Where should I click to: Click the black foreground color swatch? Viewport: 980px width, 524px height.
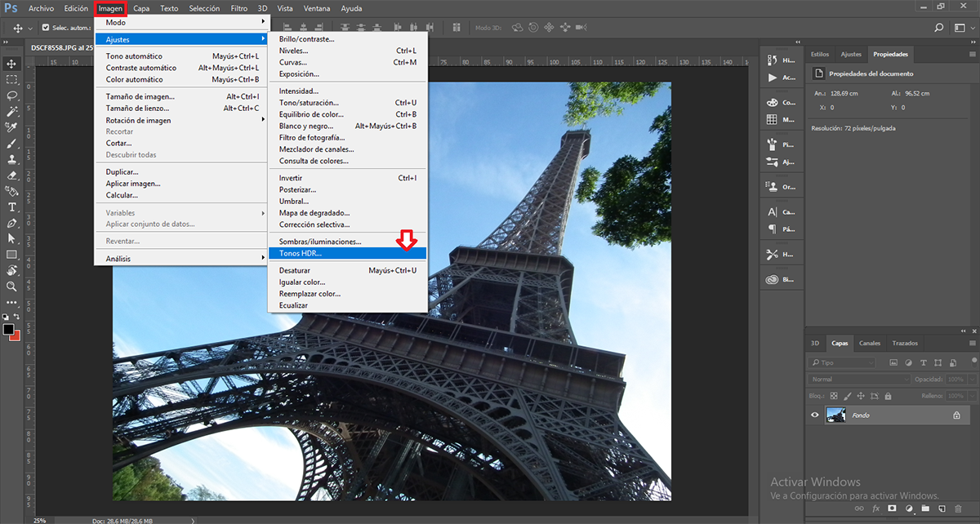[x=8, y=329]
